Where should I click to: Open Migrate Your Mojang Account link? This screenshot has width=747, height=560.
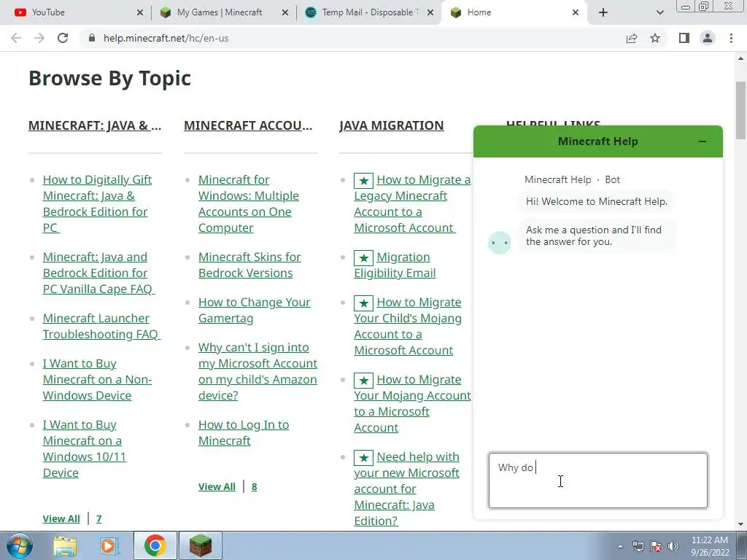point(413,403)
